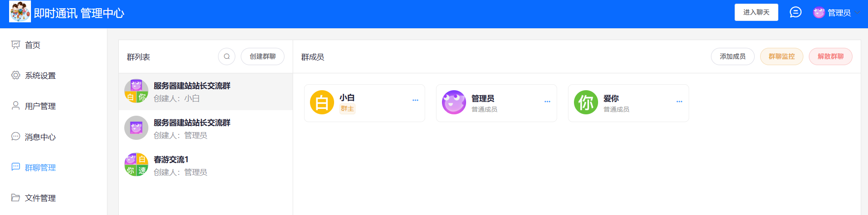Click the 消息中心 bubble icon
The width and height of the screenshot is (868, 215).
click(16, 136)
